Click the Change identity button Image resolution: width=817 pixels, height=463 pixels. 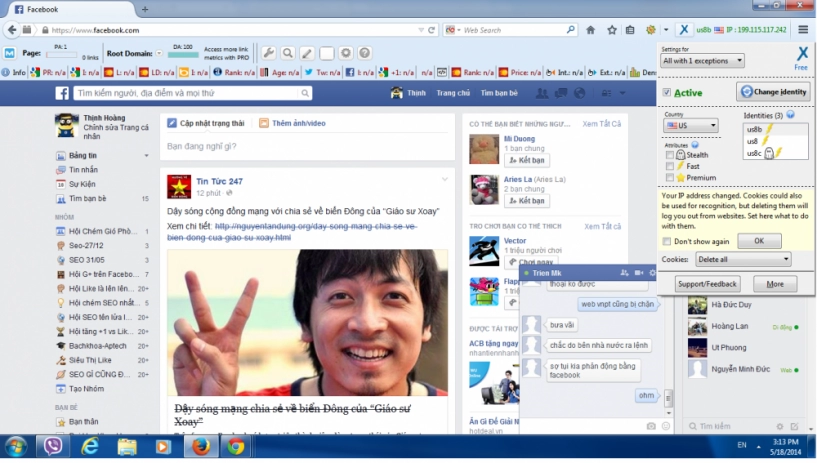click(x=773, y=92)
